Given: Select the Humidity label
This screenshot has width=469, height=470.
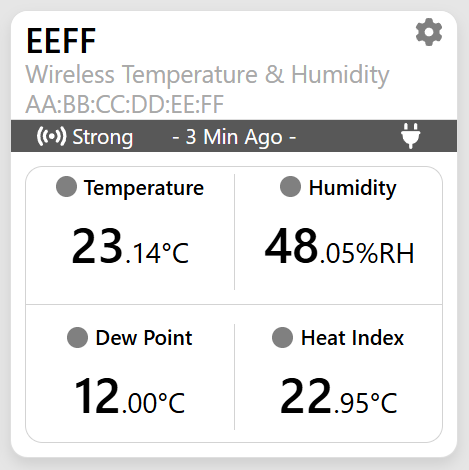Looking at the screenshot, I should click(x=352, y=188).
